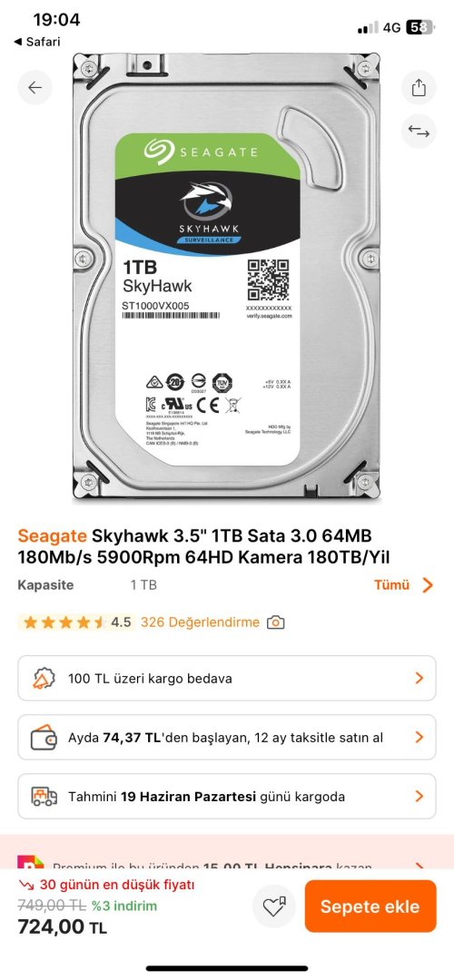Viewport: 454px width, 980px height.
Task: Open the share icon
Action: pyautogui.click(x=419, y=87)
